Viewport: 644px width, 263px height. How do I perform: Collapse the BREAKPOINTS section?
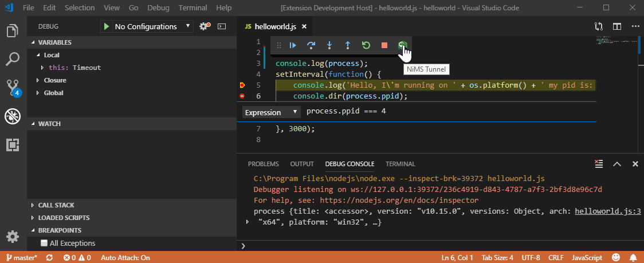pyautogui.click(x=132, y=230)
